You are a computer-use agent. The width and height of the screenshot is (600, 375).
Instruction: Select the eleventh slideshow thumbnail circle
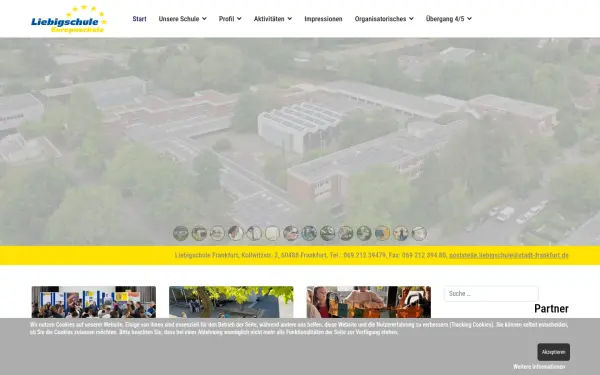364,233
